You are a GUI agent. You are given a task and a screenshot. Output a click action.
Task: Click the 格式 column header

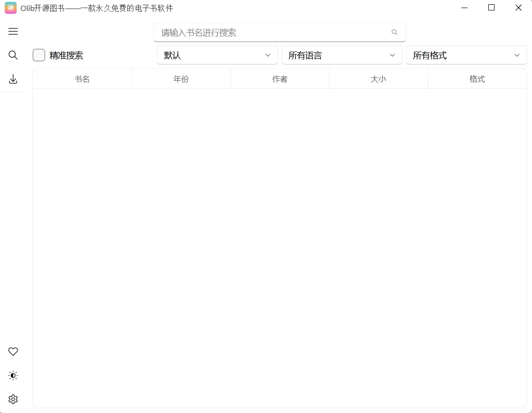tap(477, 79)
